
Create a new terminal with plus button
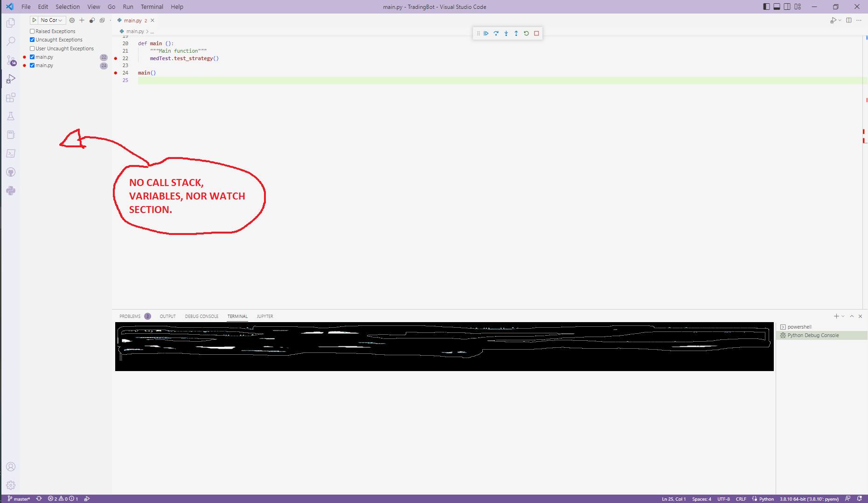(x=836, y=316)
